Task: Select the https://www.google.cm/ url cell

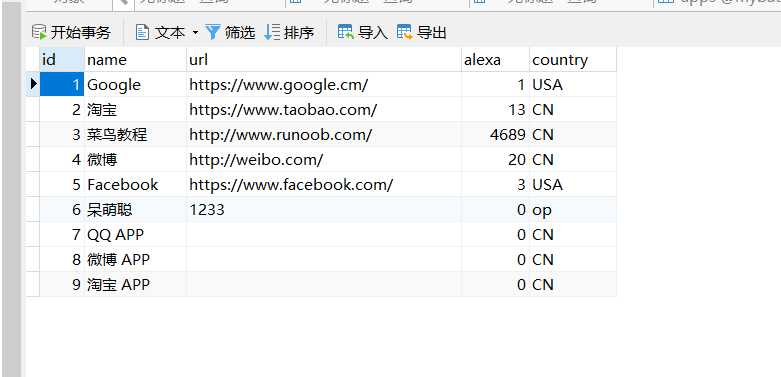Action: pos(324,85)
